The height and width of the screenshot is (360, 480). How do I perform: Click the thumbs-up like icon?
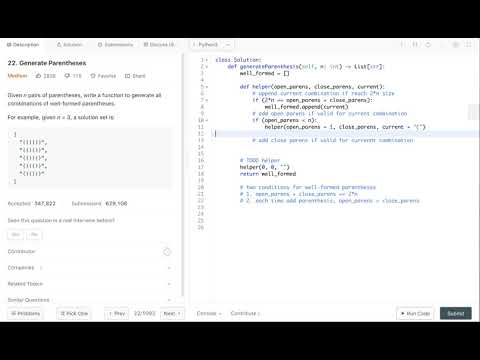click(39, 76)
